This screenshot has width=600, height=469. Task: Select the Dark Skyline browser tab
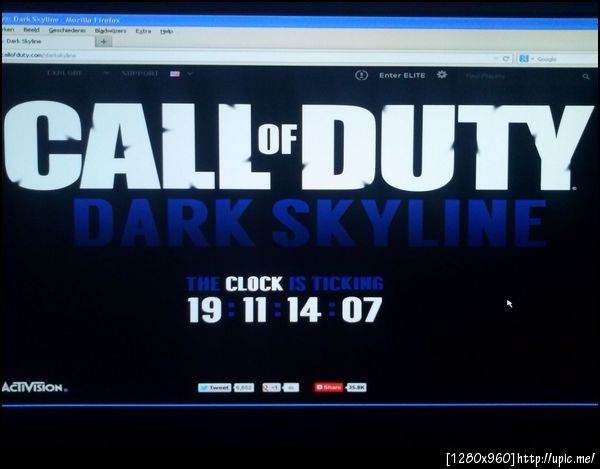(48, 41)
